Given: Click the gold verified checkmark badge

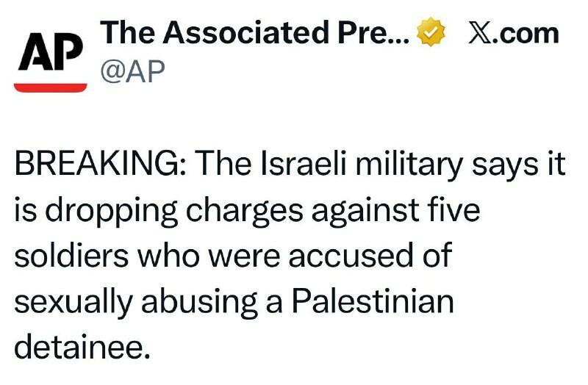Looking at the screenshot, I should click(431, 34).
